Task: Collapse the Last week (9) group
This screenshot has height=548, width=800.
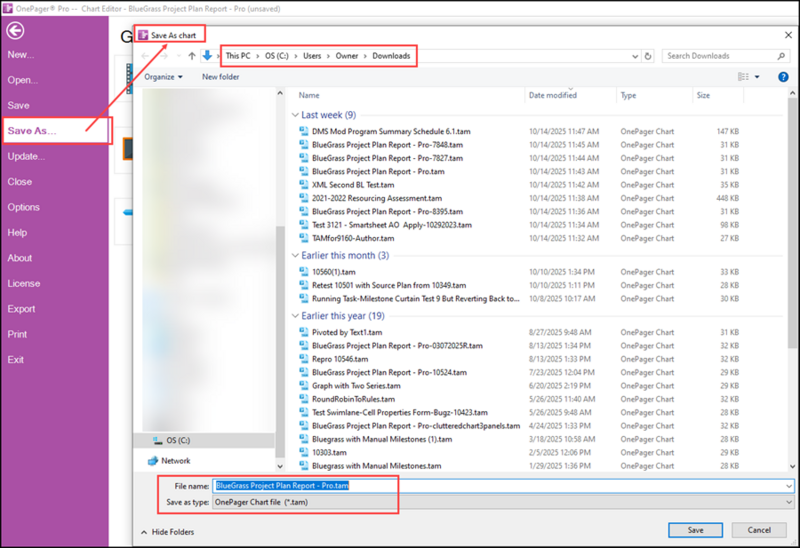Action: tap(295, 115)
